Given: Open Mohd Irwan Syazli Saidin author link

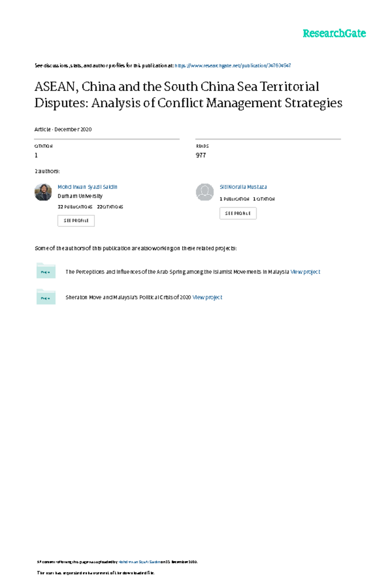Looking at the screenshot, I should [x=87, y=187].
